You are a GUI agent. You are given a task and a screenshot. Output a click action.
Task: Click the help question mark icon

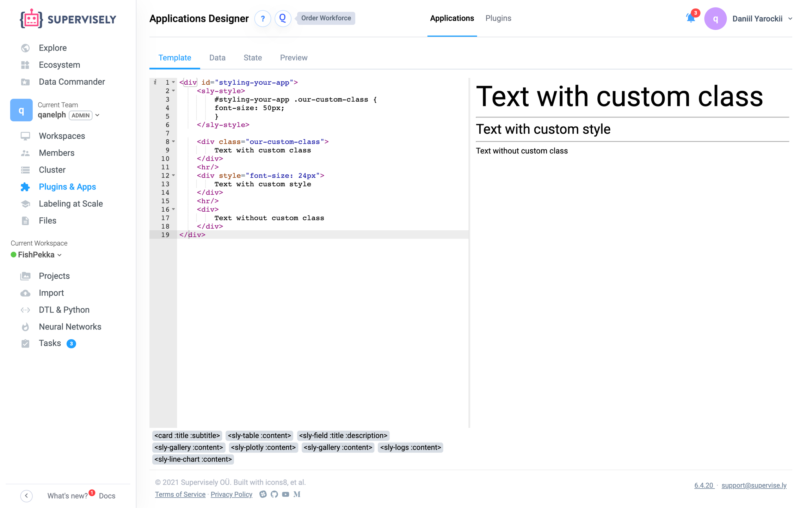coord(263,19)
